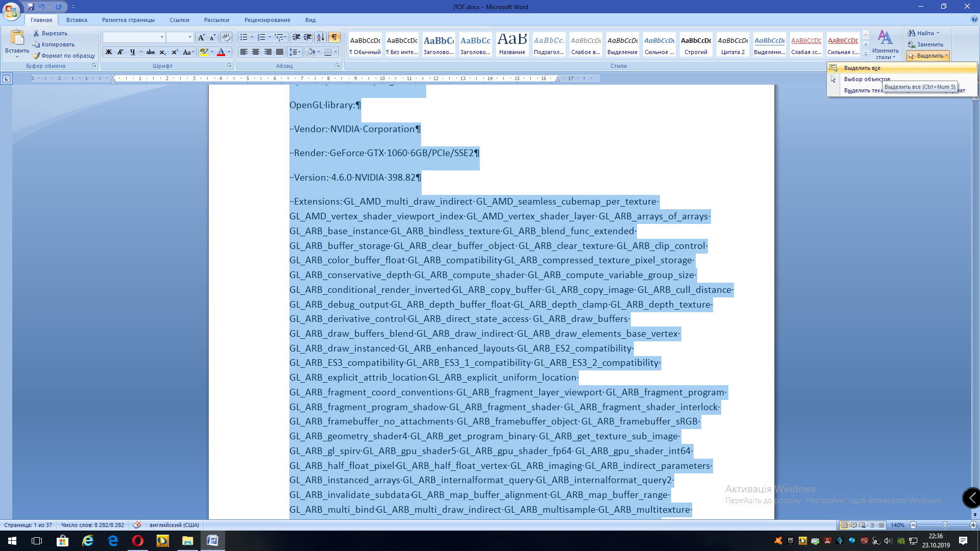
Task: Expand the Найти dropdown arrow
Action: (x=938, y=33)
